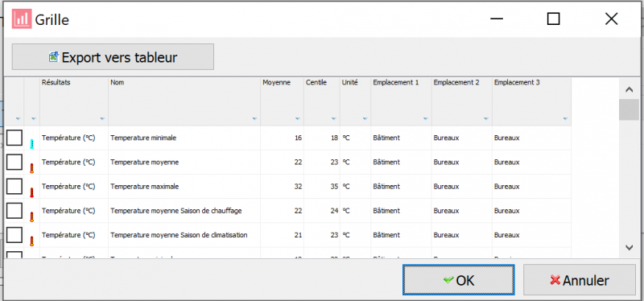644x301 pixels.
Task: Open the Emplacement 1 filter dropdown
Action: (426, 119)
